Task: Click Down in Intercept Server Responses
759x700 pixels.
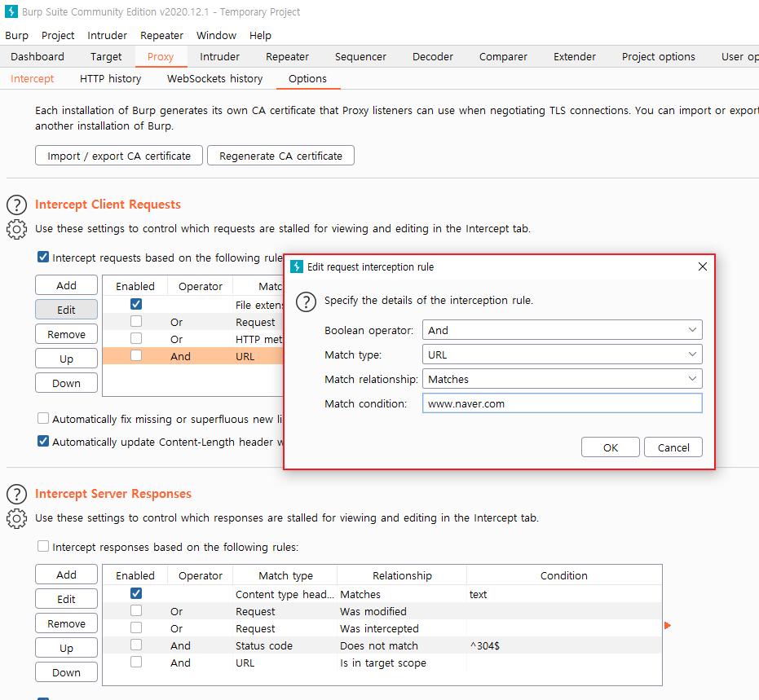Action: click(x=66, y=672)
